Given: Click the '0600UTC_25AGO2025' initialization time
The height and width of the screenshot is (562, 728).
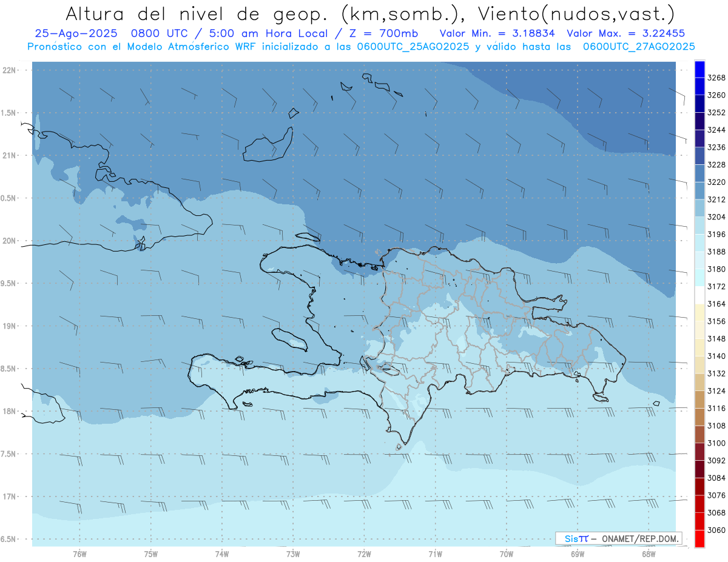Looking at the screenshot, I should click(413, 47).
